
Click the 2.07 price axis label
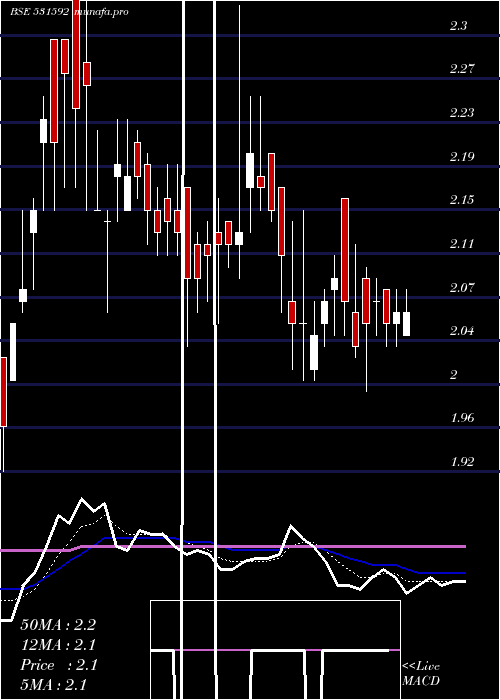(x=462, y=288)
